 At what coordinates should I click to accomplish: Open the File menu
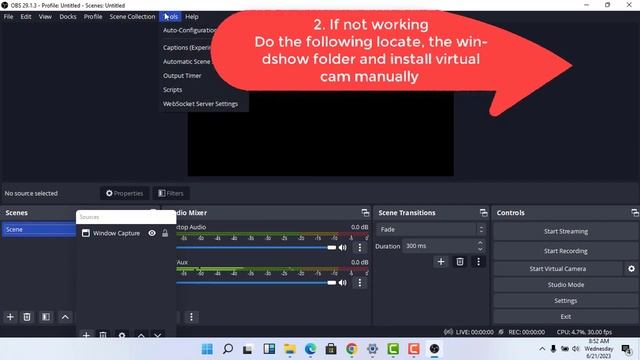[8, 17]
